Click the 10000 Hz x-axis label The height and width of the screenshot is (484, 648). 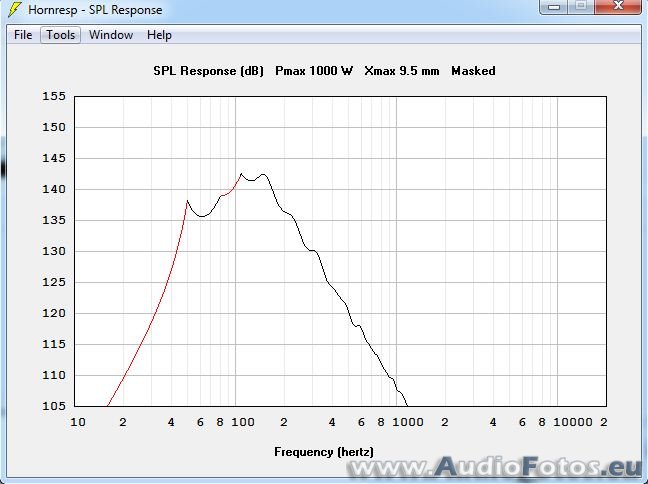(x=573, y=422)
